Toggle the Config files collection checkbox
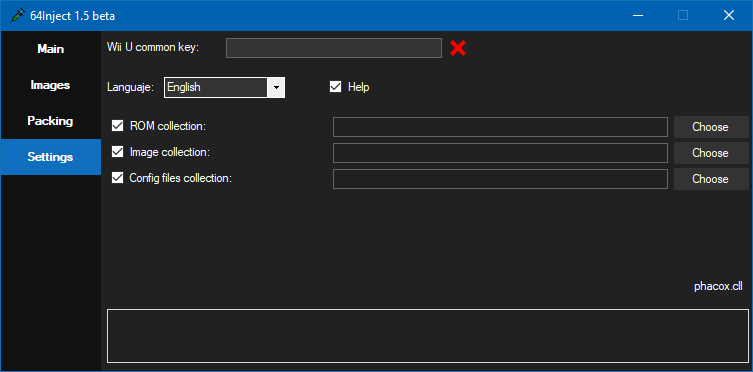The height and width of the screenshot is (372, 753). 117,178
